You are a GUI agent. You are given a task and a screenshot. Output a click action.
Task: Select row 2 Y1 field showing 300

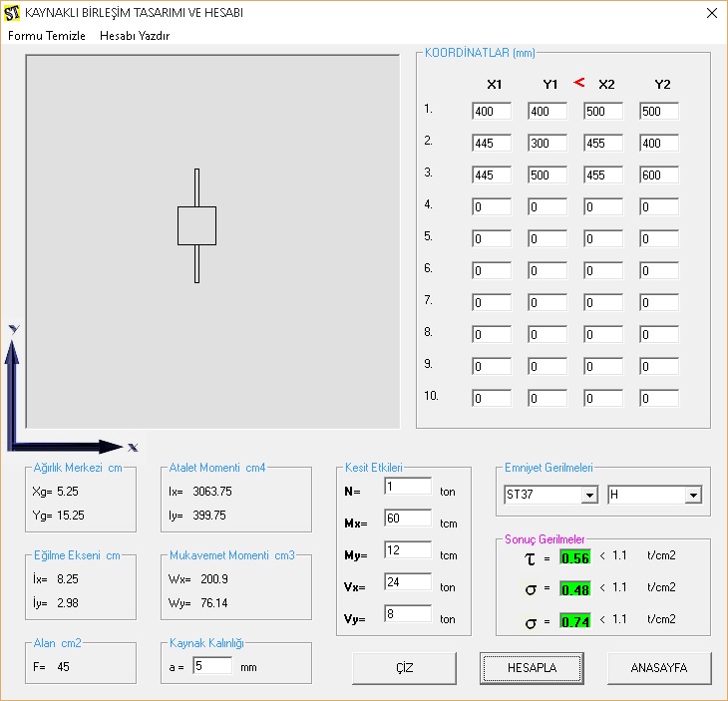[x=547, y=143]
